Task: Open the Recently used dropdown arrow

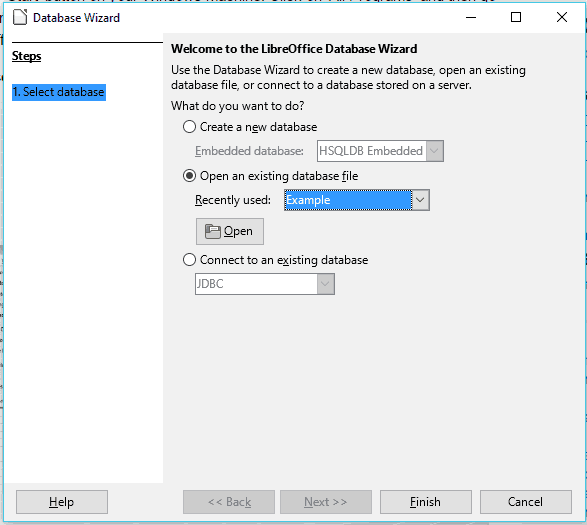Action: 420,200
